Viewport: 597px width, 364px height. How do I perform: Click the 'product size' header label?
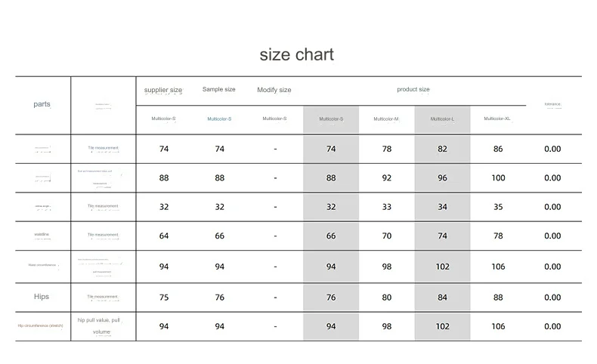click(413, 89)
